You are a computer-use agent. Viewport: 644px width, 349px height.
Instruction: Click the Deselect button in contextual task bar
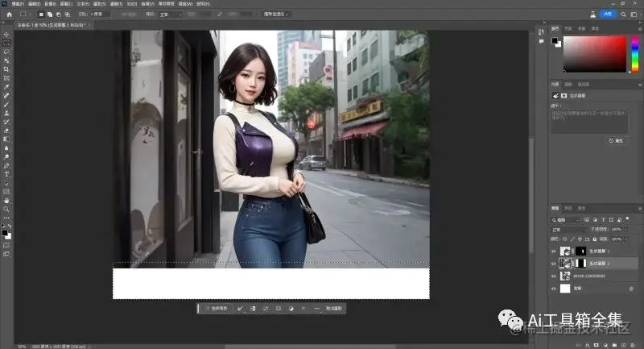click(334, 309)
